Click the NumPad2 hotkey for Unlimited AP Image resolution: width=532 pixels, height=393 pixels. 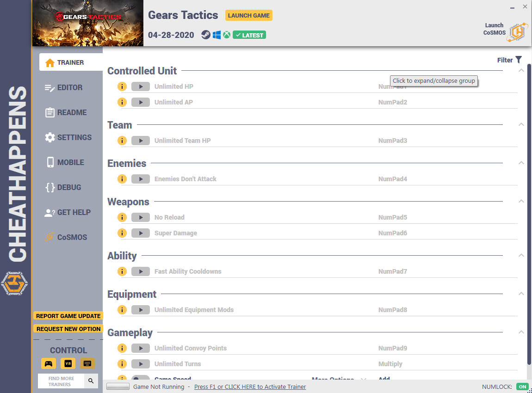(x=393, y=102)
